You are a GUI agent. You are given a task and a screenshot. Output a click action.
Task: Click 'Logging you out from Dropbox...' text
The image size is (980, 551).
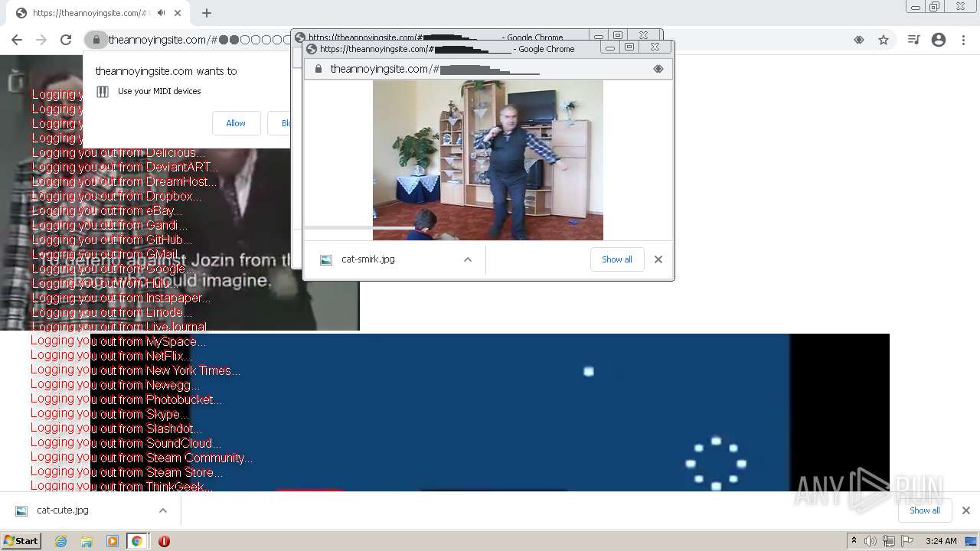click(116, 196)
